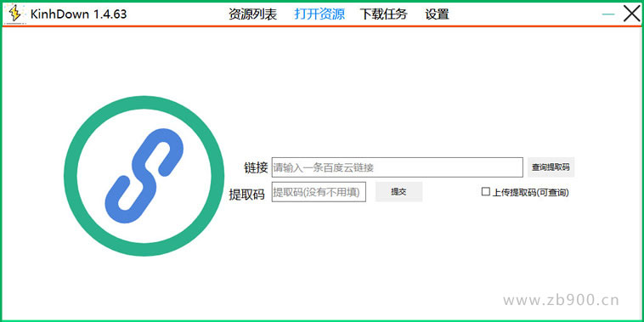Click the blue chain link logo

click(x=144, y=176)
